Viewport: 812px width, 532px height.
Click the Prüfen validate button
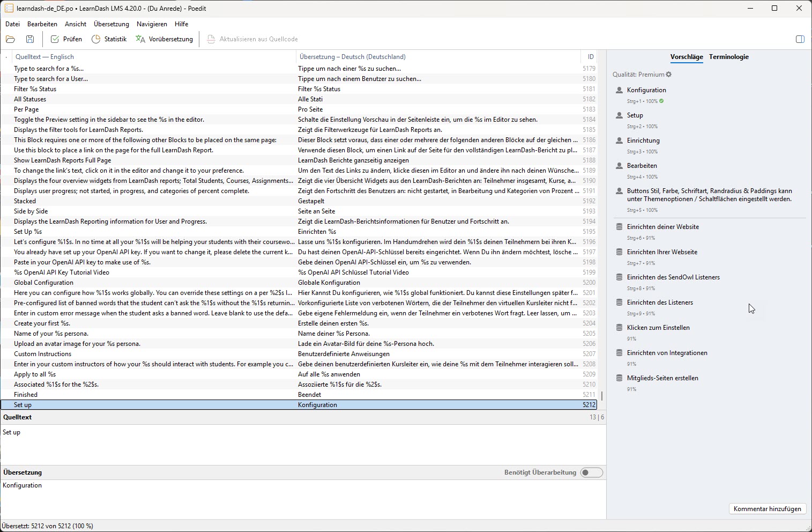[x=66, y=39]
